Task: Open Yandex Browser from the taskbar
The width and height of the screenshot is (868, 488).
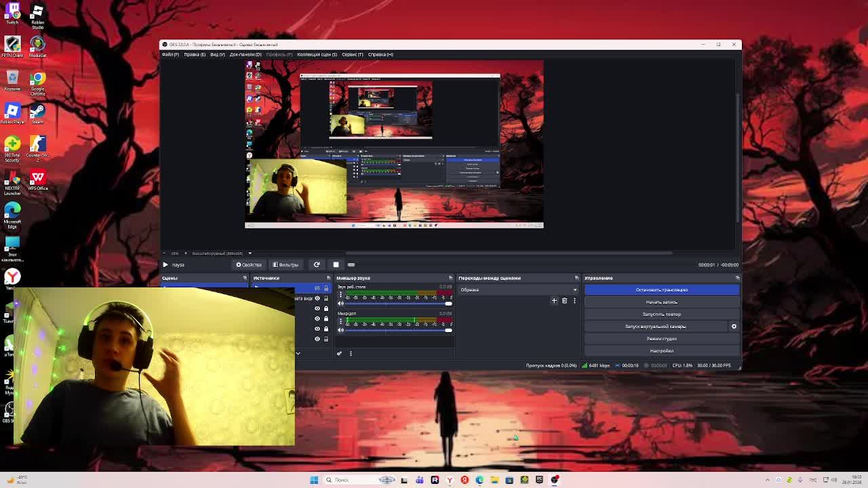Action: pyautogui.click(x=450, y=480)
